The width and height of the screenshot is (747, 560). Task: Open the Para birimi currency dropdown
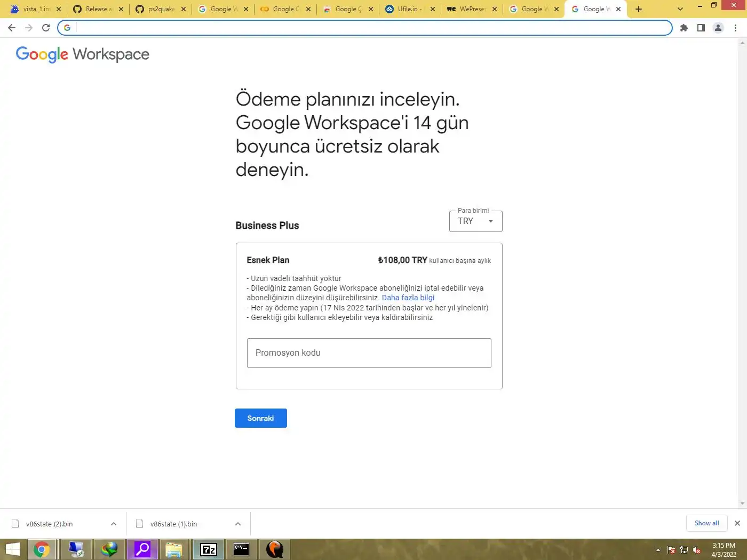click(x=475, y=221)
